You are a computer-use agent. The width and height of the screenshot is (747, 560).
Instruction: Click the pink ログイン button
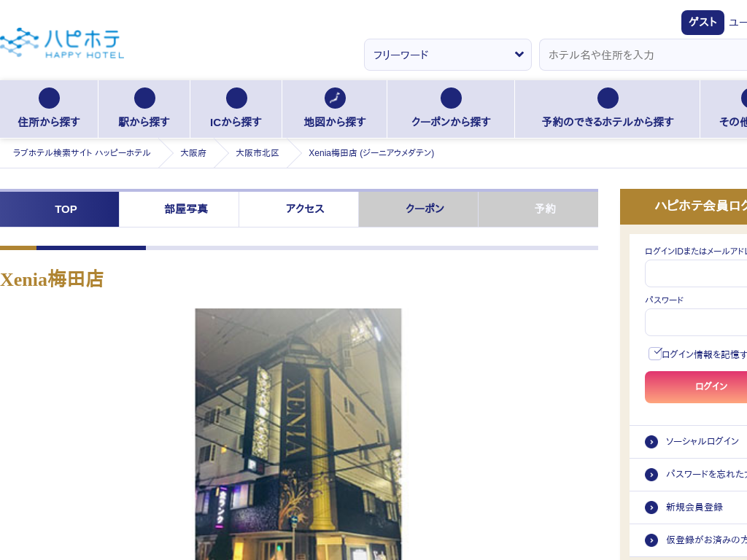(x=696, y=387)
